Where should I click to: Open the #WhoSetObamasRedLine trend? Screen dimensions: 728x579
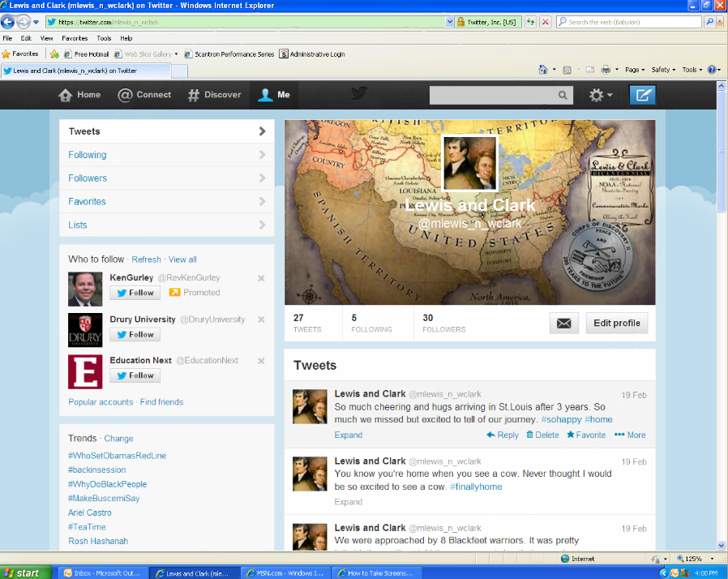(117, 456)
